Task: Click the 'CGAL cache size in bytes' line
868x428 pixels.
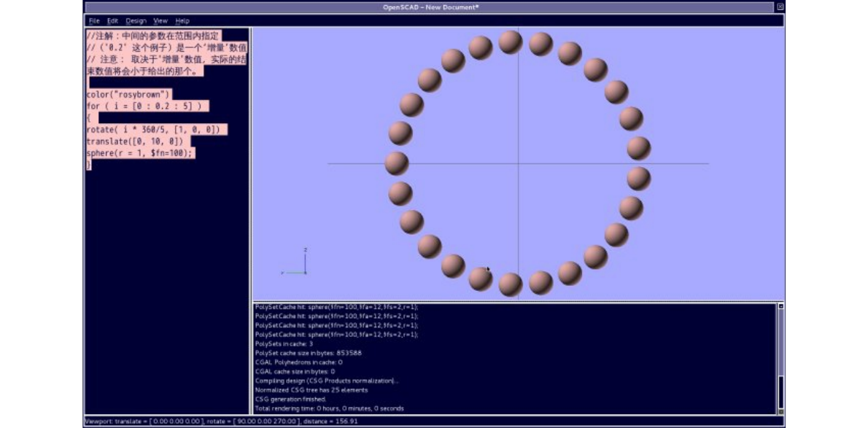Action: [x=295, y=372]
